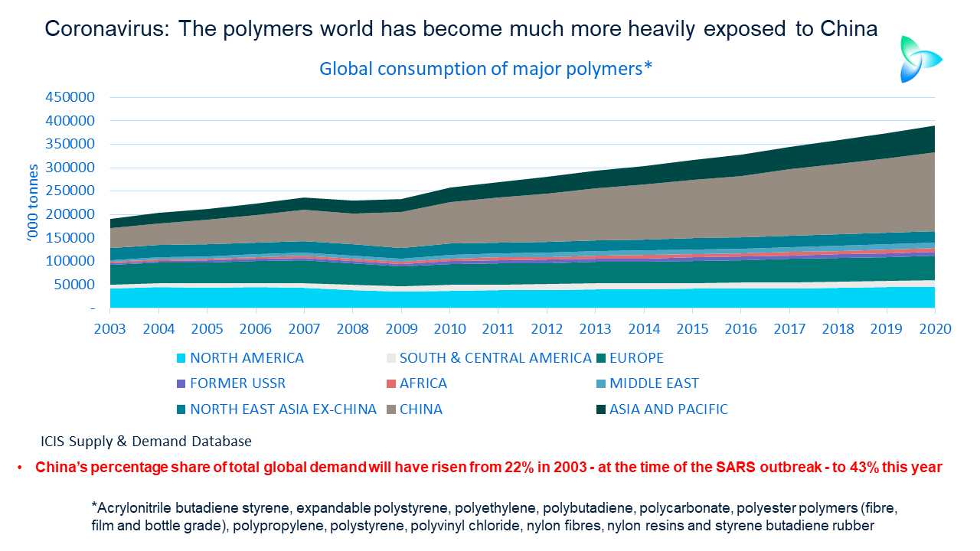The image size is (980, 551).
Task: Click the '000 tonnes y-axis title
Action: pos(32,200)
